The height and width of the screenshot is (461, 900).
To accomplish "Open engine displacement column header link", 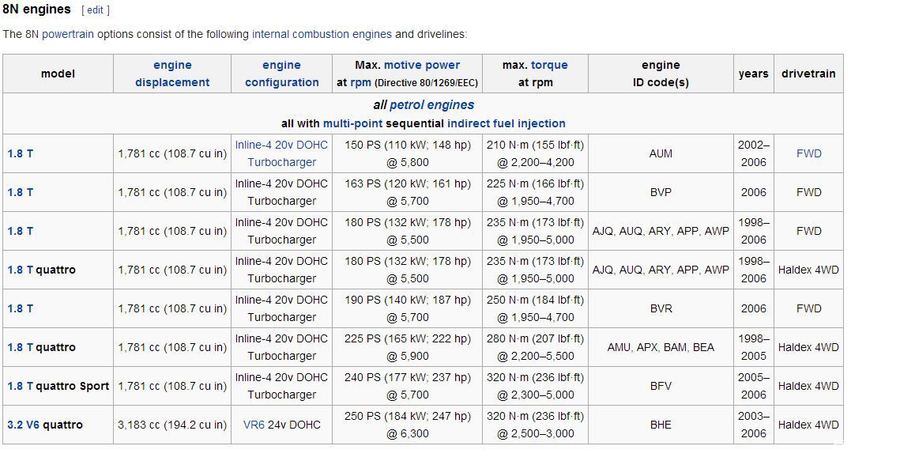I will coord(172,73).
